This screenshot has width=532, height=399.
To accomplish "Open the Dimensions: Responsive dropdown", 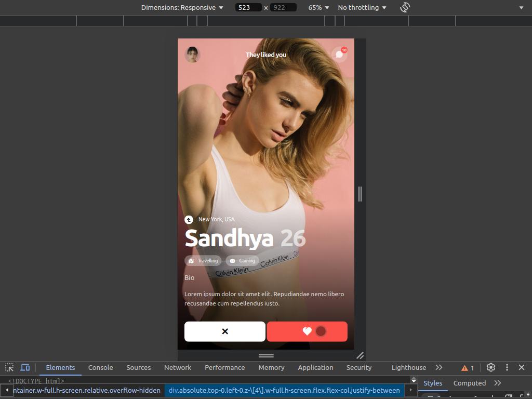I will pos(182,7).
